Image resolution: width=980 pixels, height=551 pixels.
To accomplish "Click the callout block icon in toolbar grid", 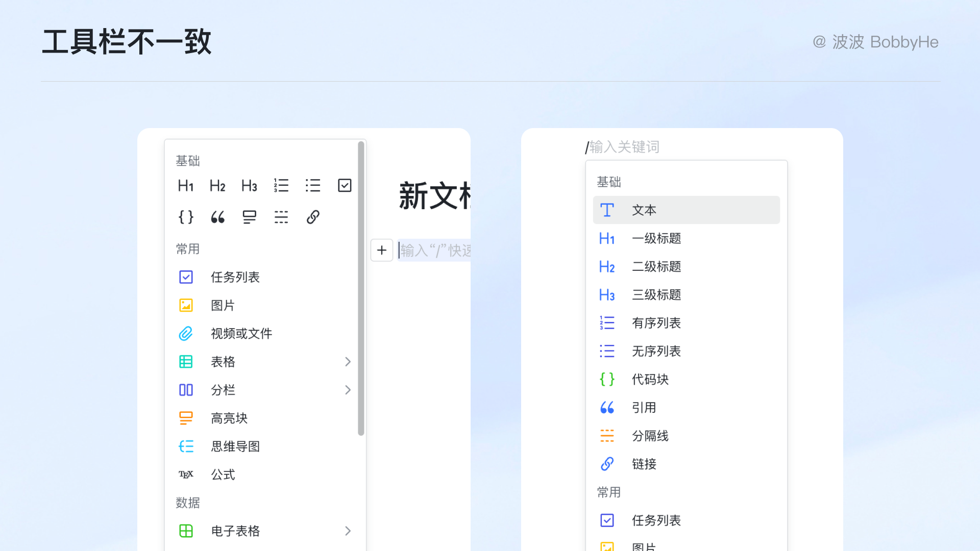I will point(250,217).
